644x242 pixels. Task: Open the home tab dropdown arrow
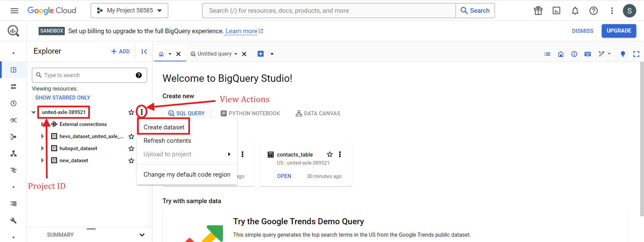pos(170,54)
